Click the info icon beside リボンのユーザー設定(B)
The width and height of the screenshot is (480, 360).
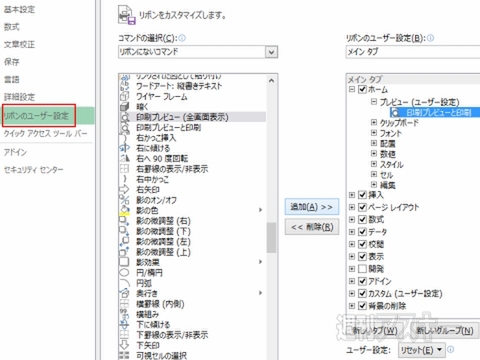[x=430, y=38]
